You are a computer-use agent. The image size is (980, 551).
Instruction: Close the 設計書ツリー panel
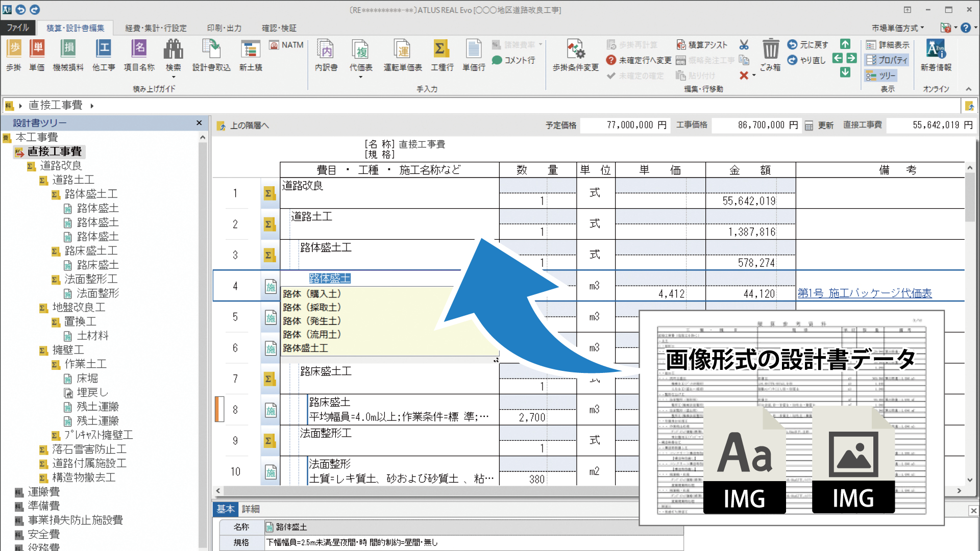199,123
